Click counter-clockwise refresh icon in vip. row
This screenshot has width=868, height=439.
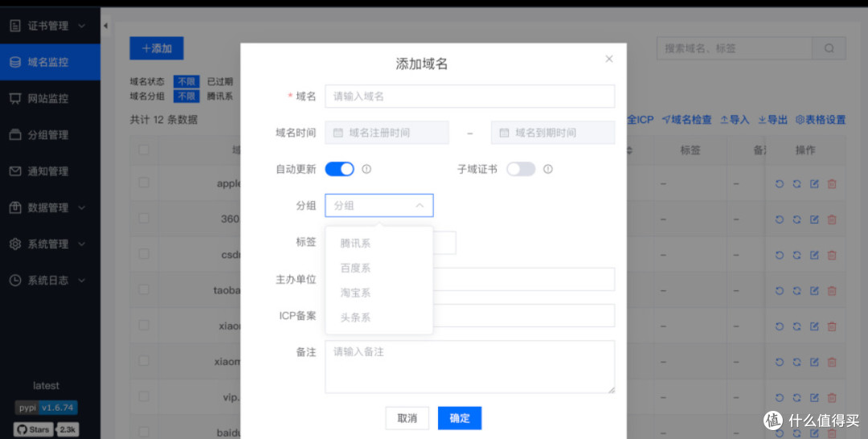pos(780,397)
